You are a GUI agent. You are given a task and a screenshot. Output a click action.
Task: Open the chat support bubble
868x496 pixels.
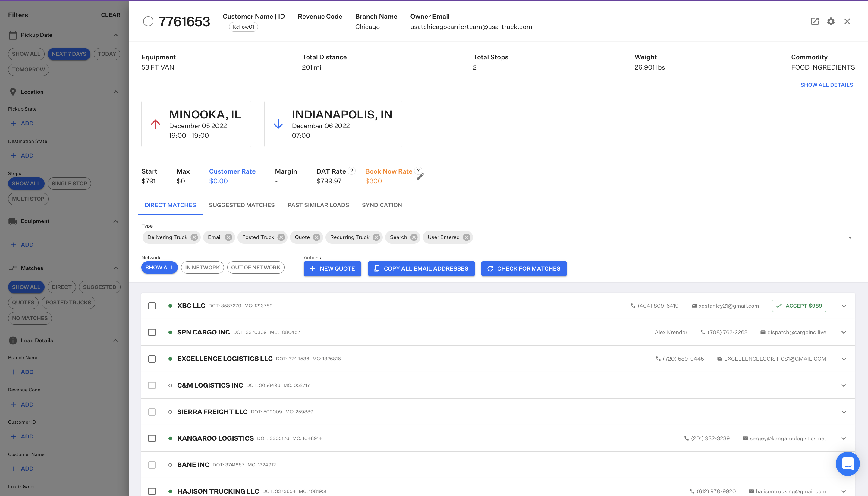click(x=847, y=463)
